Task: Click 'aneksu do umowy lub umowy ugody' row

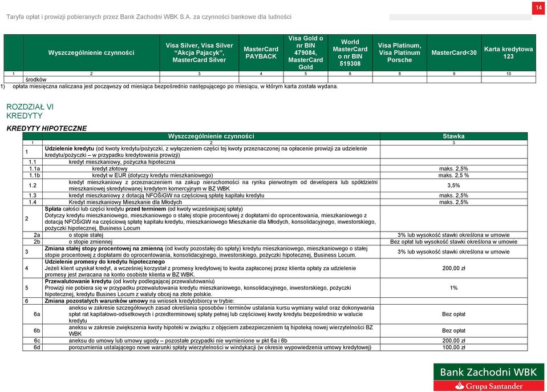Action: coord(178,341)
